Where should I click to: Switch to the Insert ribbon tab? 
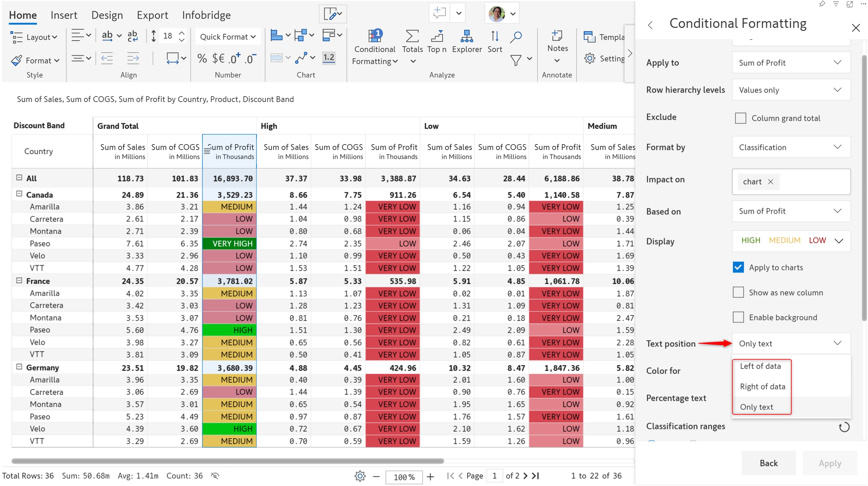tap(64, 15)
